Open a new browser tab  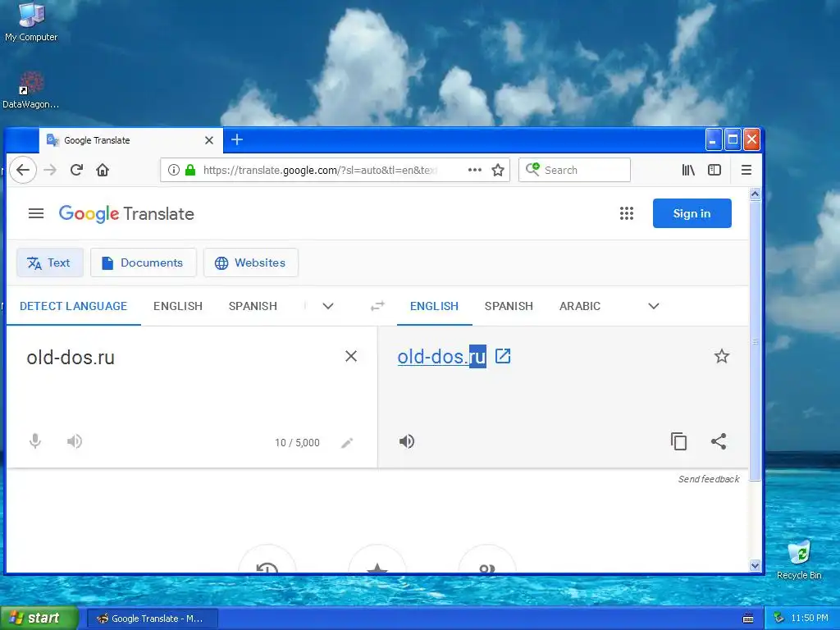[237, 139]
